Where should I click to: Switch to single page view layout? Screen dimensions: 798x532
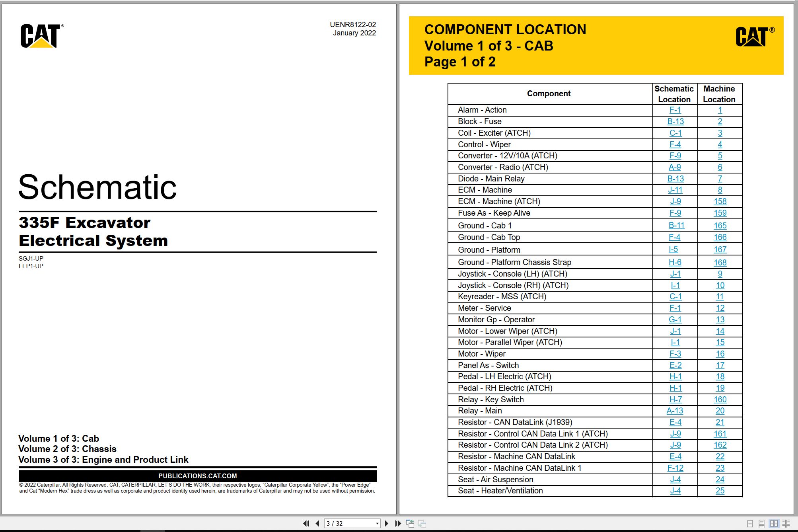click(x=750, y=524)
